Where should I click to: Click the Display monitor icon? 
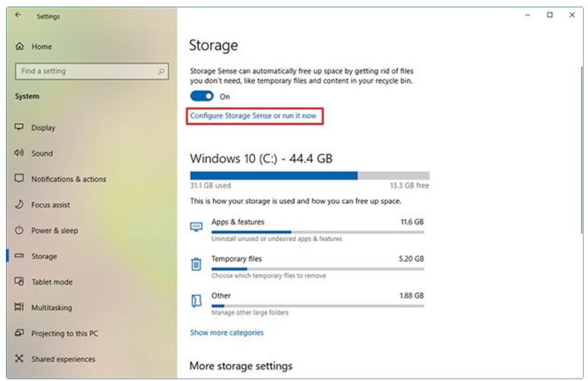click(19, 128)
